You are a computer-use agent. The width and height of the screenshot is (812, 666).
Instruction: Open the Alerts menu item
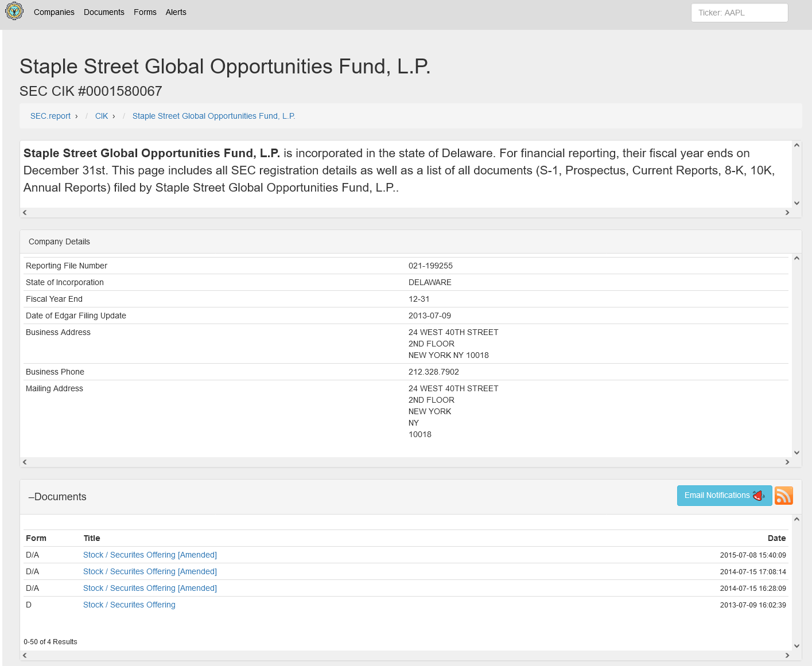point(176,12)
